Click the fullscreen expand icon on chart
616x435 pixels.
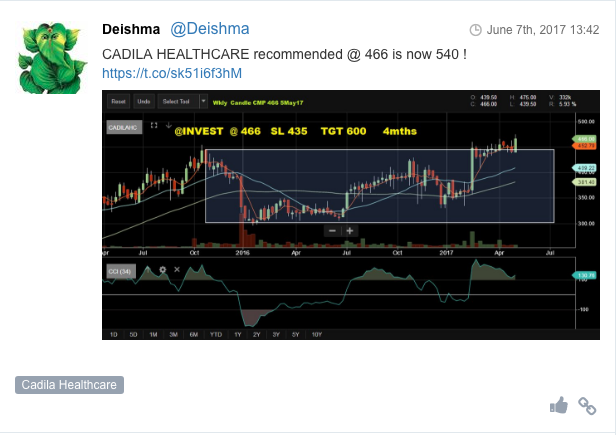coord(154,125)
